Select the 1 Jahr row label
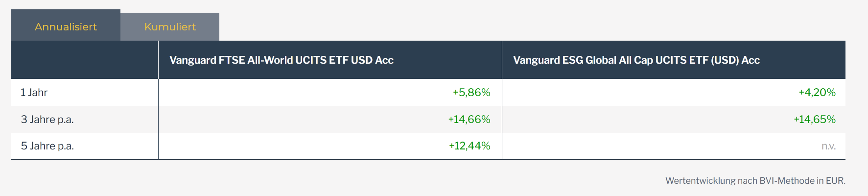868x196 pixels. coord(34,93)
